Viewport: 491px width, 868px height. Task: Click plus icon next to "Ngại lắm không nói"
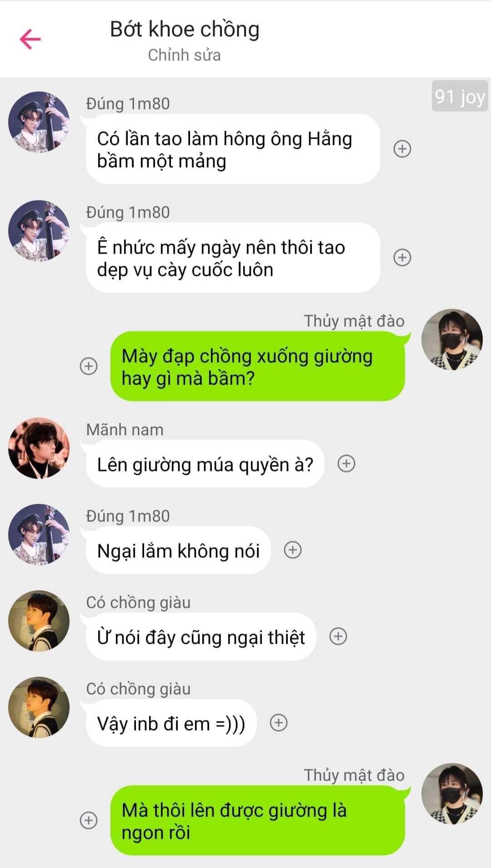point(292,550)
